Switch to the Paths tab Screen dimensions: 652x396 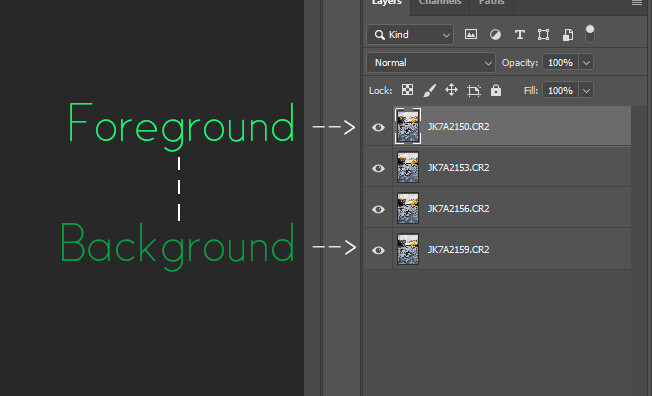coord(491,3)
